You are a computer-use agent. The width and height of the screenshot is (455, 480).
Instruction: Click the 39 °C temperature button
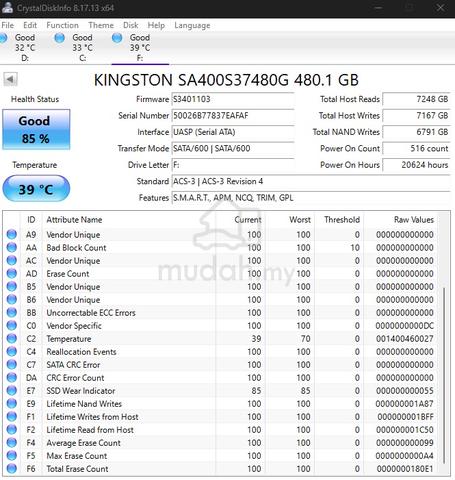pyautogui.click(x=36, y=189)
